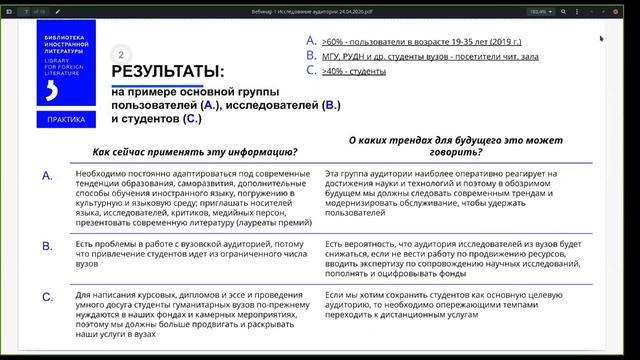Toggle the sidebar panel icon
Screen dimensions: 640x360
[x=9, y=12]
